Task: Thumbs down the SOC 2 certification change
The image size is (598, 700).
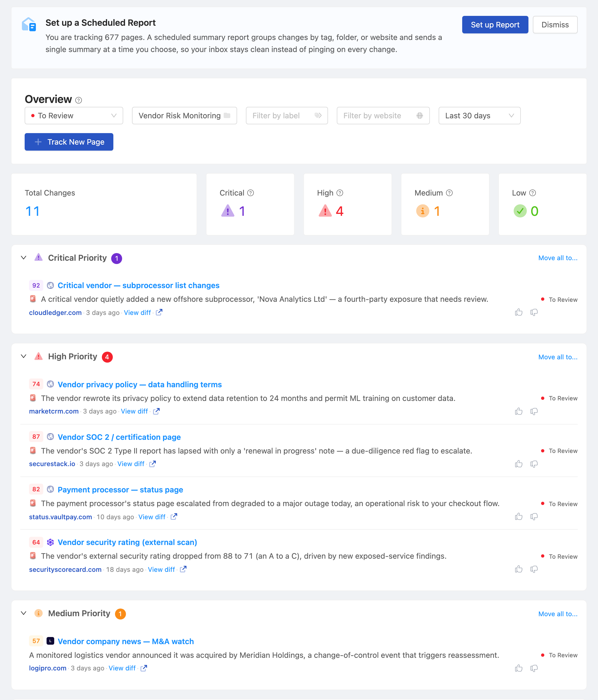Action: tap(534, 464)
